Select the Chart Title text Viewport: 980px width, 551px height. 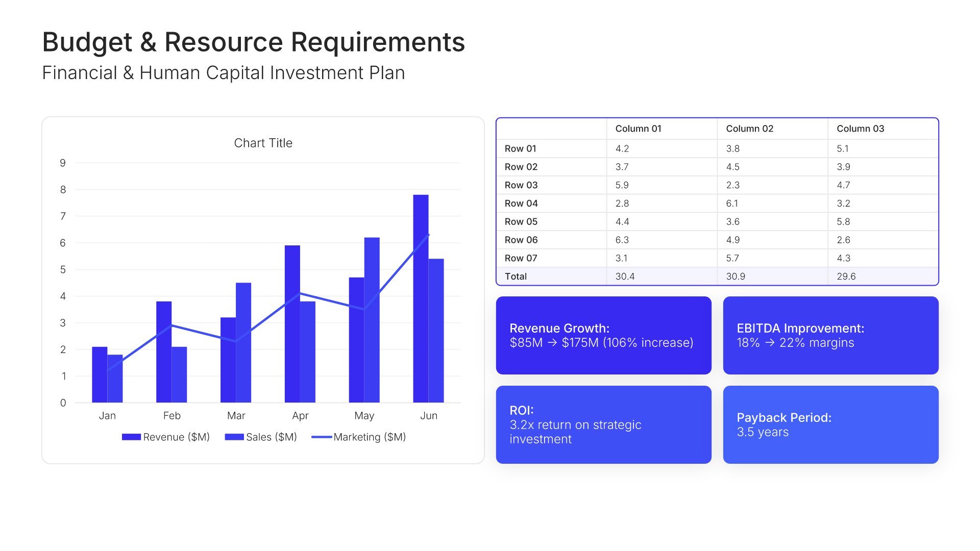click(263, 143)
